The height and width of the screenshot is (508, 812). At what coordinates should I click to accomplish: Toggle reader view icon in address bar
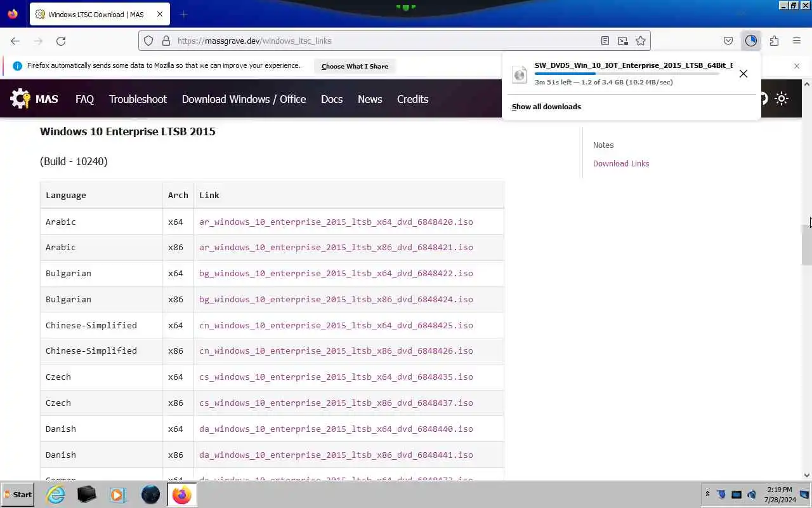click(605, 41)
